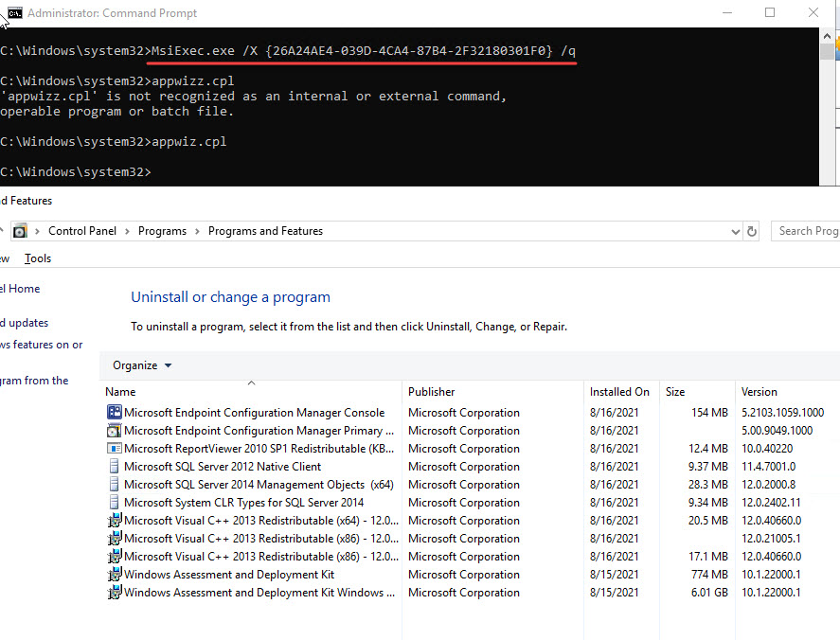This screenshot has width=840, height=640.
Task: Open the Tools menu
Action: click(x=38, y=258)
